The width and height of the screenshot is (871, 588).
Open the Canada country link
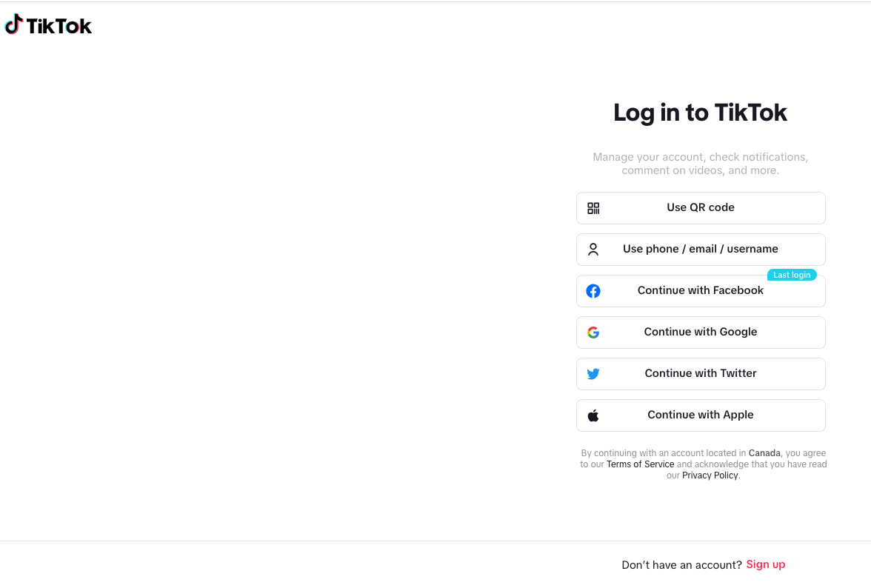pyautogui.click(x=764, y=453)
